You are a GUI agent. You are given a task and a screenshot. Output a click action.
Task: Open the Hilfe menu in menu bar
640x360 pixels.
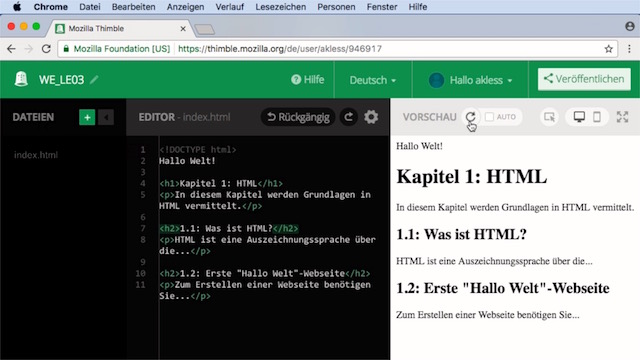tap(418, 7)
